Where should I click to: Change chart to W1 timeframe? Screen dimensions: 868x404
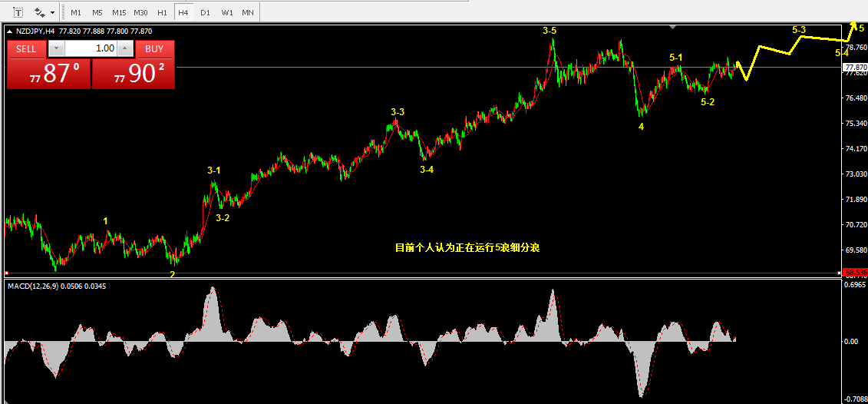point(226,12)
